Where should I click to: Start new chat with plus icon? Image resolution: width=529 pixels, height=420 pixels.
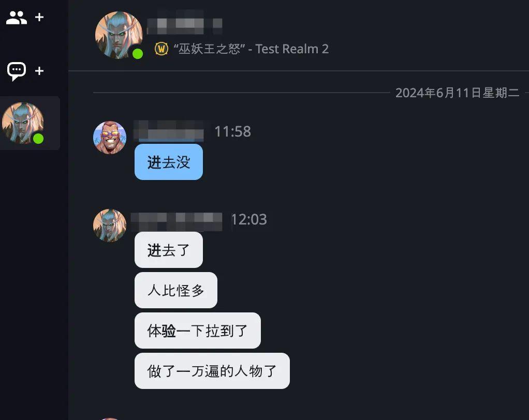coord(39,71)
